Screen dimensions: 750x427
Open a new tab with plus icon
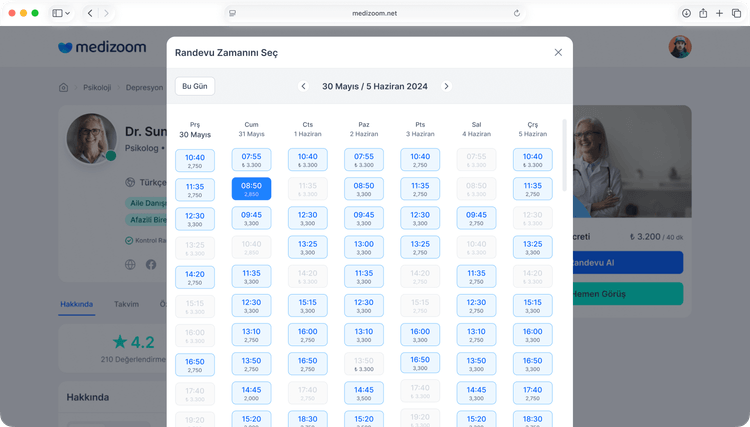pyautogui.click(x=720, y=13)
